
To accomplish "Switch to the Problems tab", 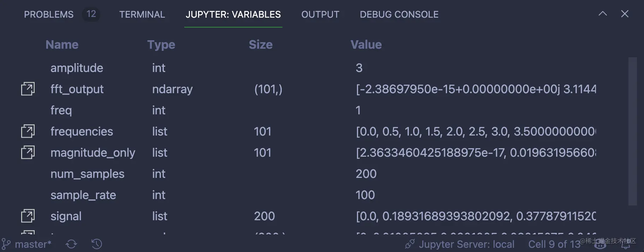I will 49,14.
